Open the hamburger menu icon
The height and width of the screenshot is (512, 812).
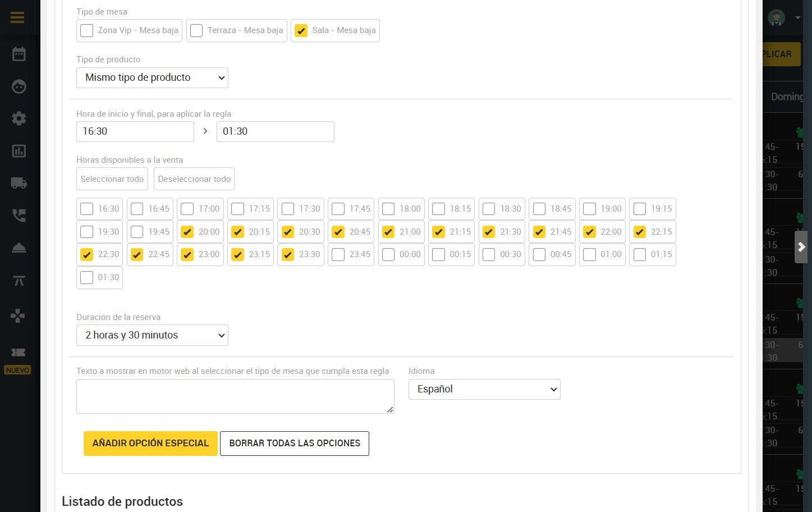(17, 17)
